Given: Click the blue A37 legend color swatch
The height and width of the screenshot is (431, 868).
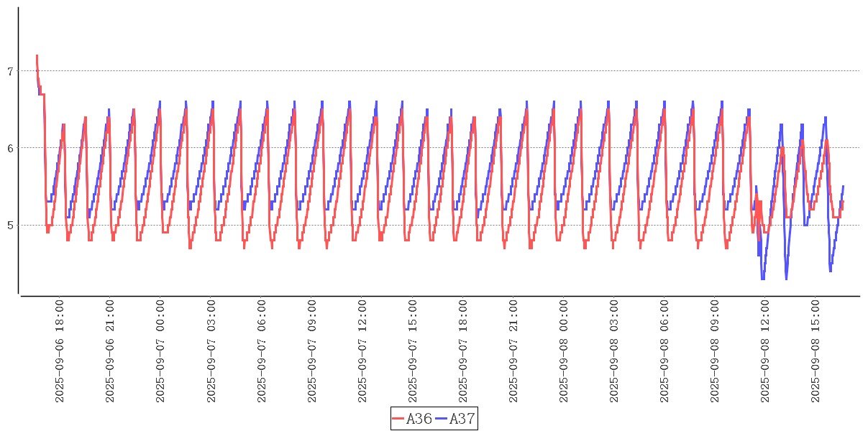Looking at the screenshot, I should [442, 419].
